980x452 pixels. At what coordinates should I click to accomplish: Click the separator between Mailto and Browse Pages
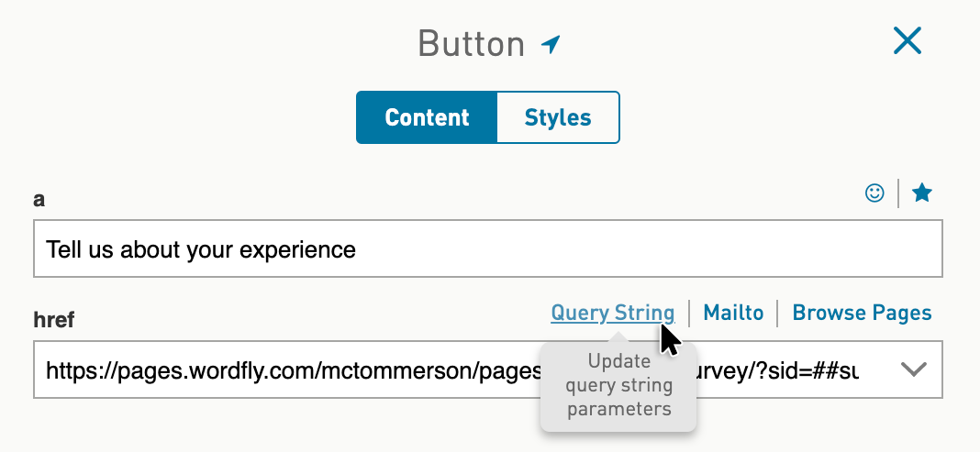click(777, 313)
